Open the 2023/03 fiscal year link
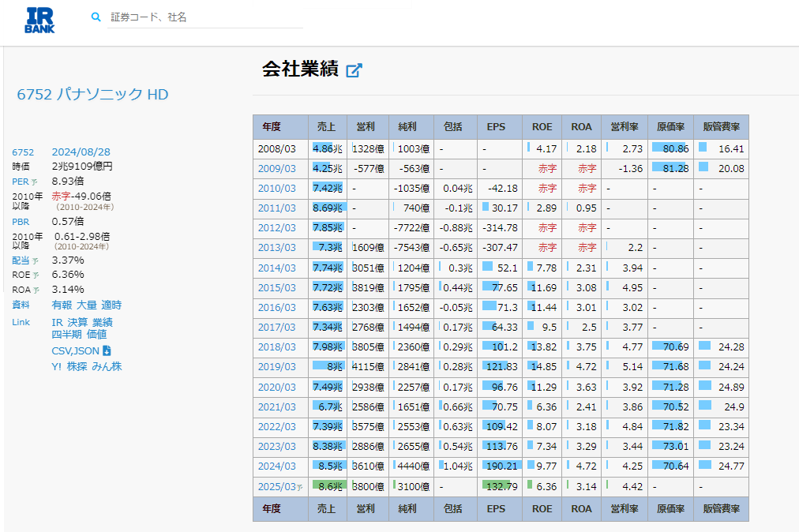The image size is (799, 532). pyautogui.click(x=276, y=447)
